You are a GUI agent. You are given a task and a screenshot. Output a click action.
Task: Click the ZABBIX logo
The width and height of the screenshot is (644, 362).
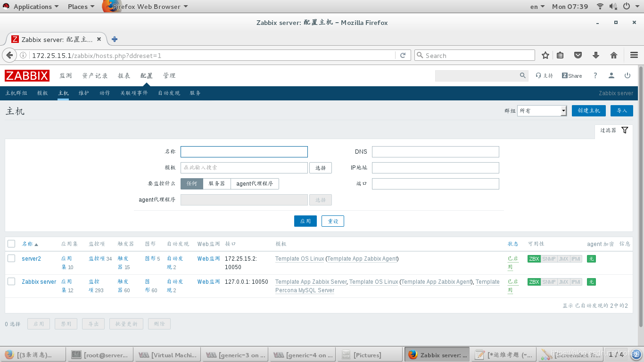pyautogui.click(x=27, y=75)
